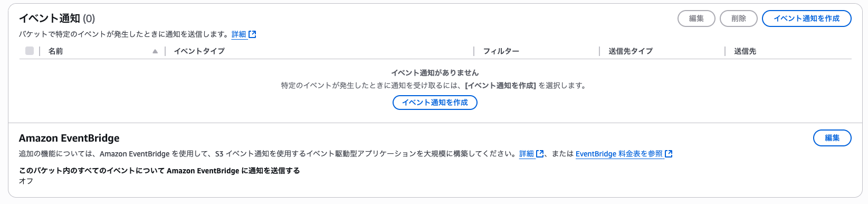The height and width of the screenshot is (204, 868).
Task: Click the 送信先タイプ column header
Action: pyautogui.click(x=631, y=51)
